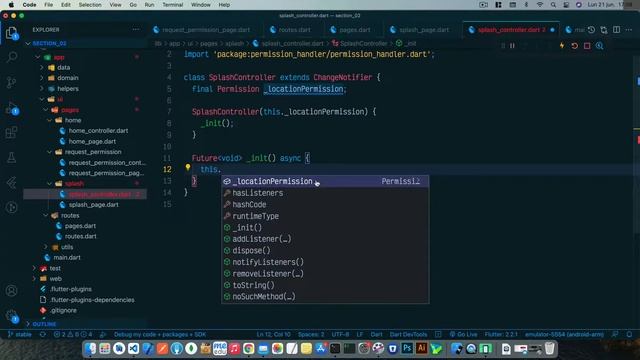
Task: Open editor More Actions ellipsis
Action: point(629,30)
